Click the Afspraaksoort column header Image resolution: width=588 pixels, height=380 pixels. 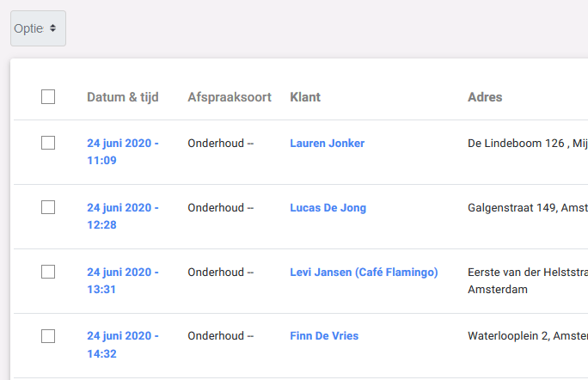click(229, 97)
